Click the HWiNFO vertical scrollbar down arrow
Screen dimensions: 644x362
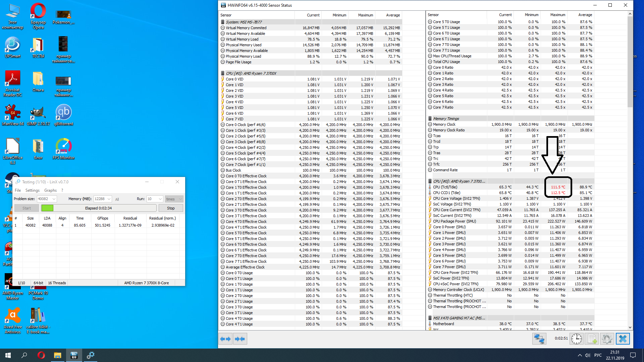630,327
